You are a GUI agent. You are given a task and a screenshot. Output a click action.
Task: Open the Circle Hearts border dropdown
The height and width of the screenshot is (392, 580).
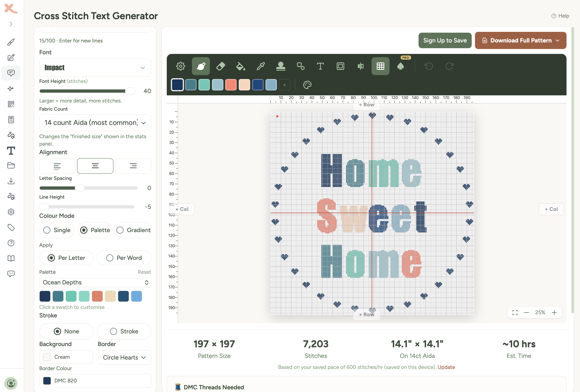coord(124,357)
